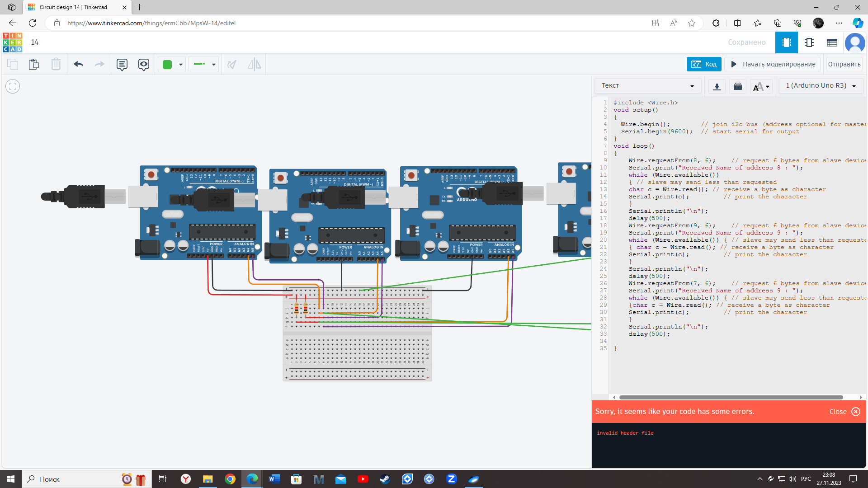Open Word from the taskbar

[x=274, y=479]
